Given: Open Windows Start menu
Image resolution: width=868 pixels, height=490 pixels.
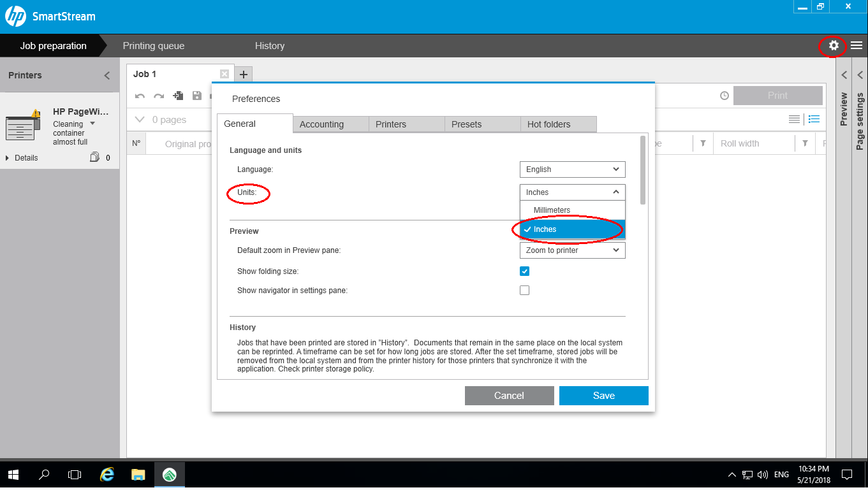Looking at the screenshot, I should pyautogui.click(x=13, y=475).
